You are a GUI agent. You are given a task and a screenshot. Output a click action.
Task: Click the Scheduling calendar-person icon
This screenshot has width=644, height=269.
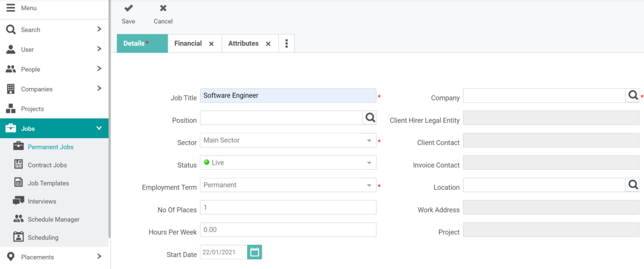pos(19,237)
